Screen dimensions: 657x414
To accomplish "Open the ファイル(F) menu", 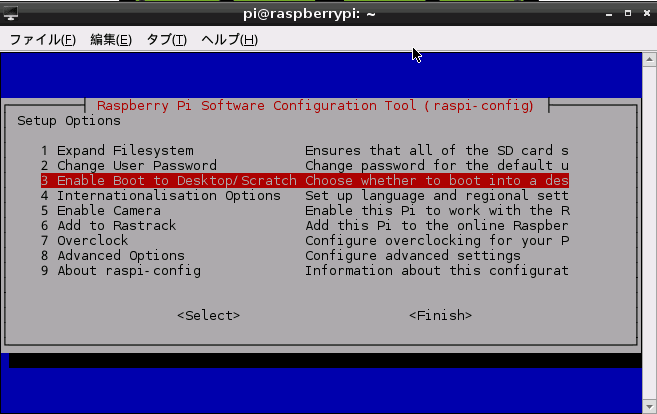I will coord(42,40).
